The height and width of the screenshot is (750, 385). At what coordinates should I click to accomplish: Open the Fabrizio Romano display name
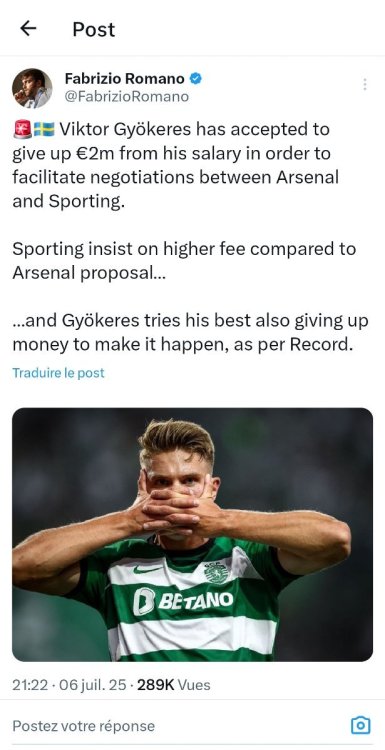(x=124, y=78)
